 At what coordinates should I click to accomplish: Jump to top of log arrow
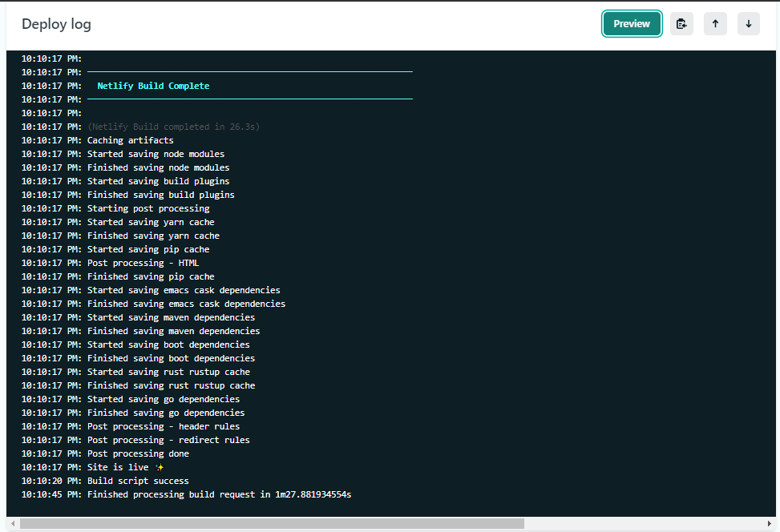(715, 24)
